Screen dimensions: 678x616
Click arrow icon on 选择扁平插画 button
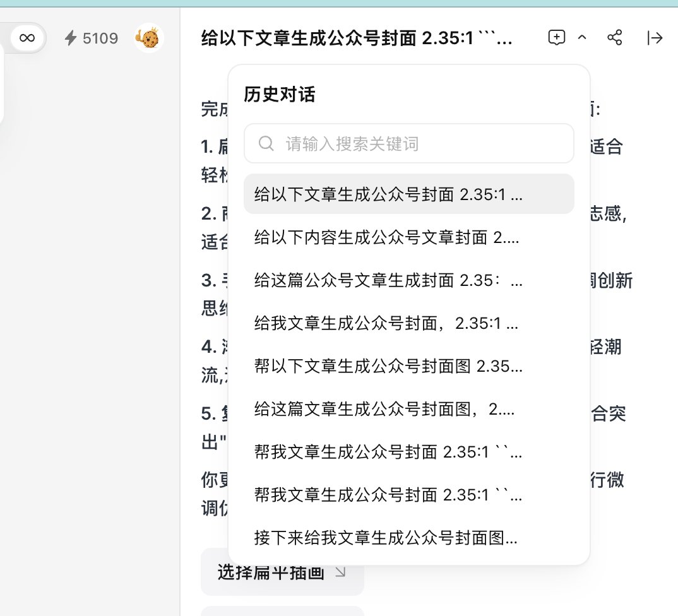tap(341, 572)
